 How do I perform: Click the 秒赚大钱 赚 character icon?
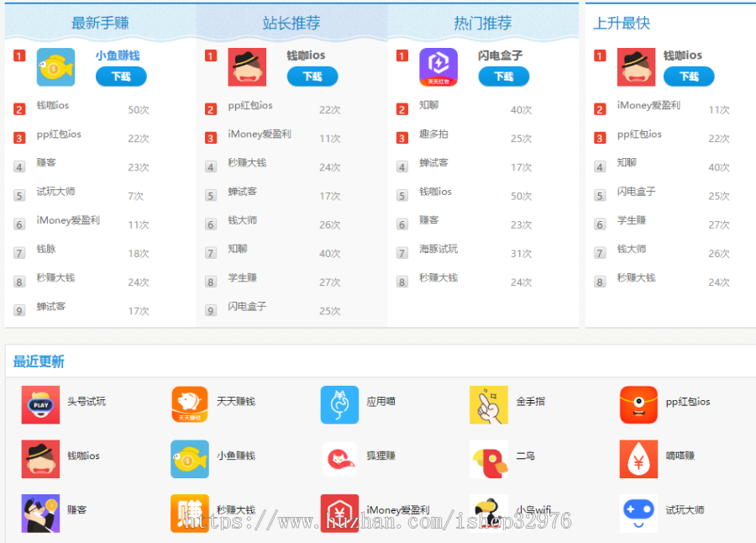[x=190, y=512]
